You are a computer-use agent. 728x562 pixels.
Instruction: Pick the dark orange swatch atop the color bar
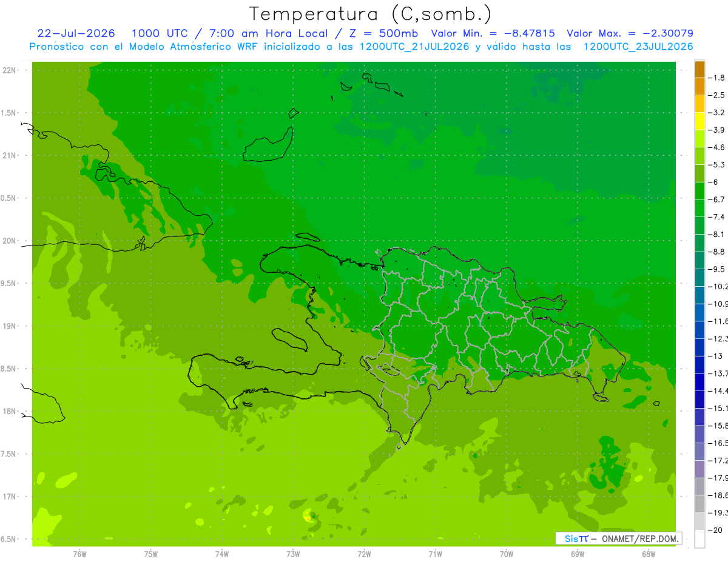click(699, 69)
